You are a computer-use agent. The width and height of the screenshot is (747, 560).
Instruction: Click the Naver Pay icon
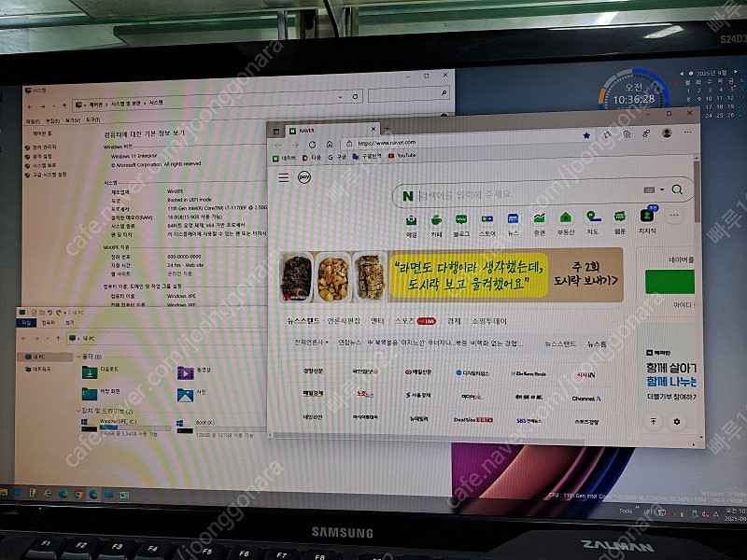[304, 176]
